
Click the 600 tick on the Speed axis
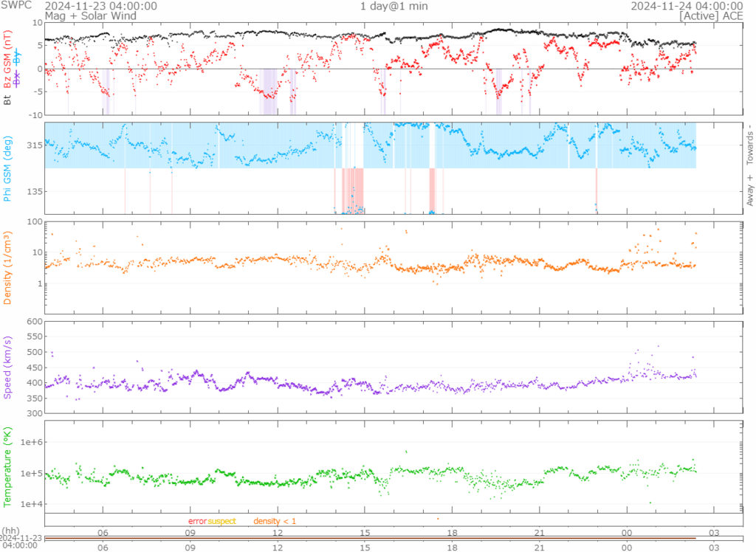click(x=35, y=322)
